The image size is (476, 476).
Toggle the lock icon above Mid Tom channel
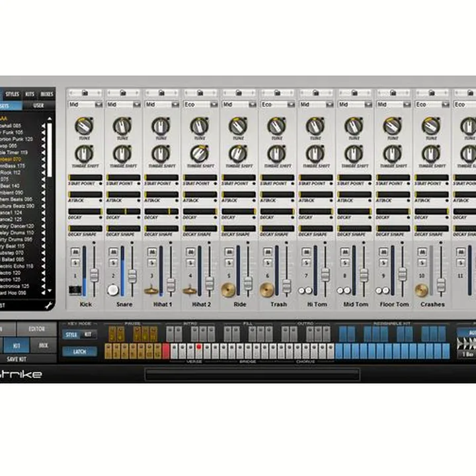pos(354,93)
